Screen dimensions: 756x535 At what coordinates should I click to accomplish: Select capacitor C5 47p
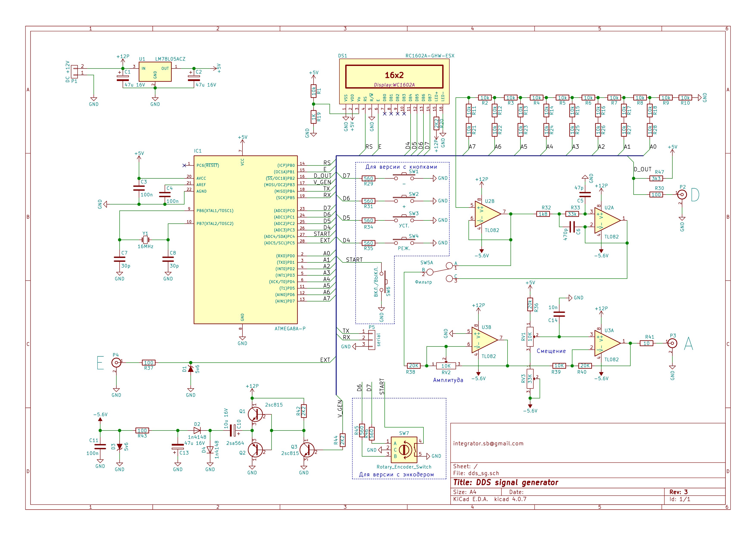tap(585, 194)
